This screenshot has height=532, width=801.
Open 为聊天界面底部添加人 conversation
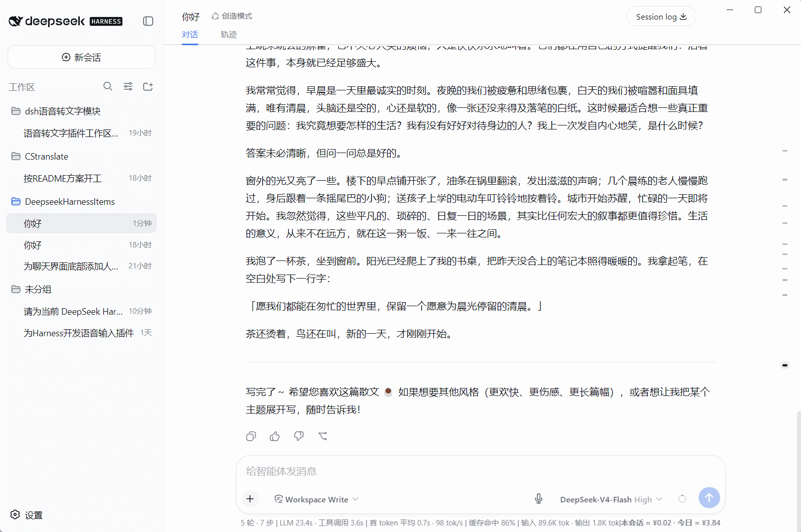pos(81,266)
